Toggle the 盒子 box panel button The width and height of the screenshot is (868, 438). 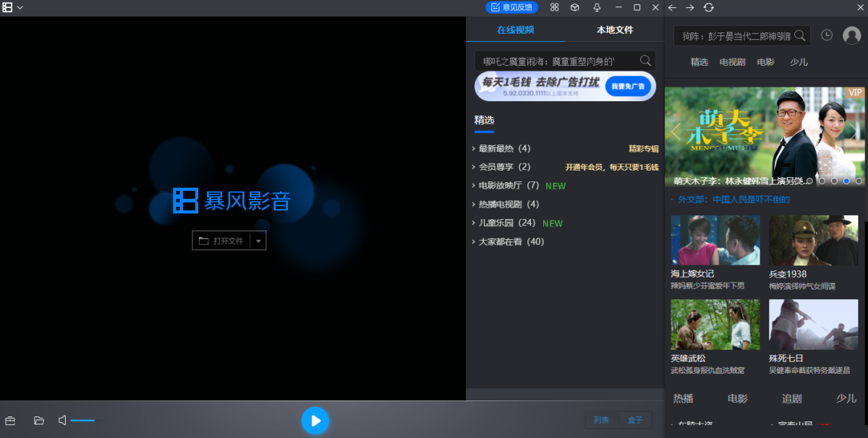click(x=635, y=420)
